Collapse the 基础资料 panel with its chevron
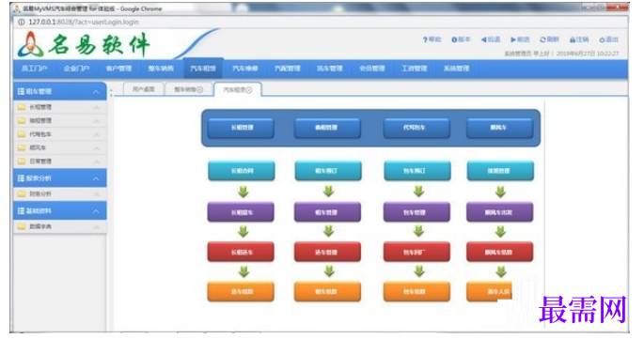 pyautogui.click(x=96, y=211)
